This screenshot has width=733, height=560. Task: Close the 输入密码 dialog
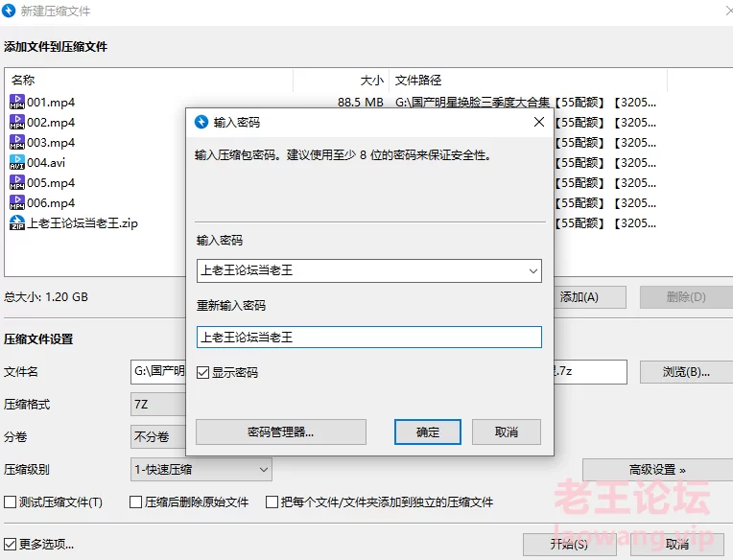[538, 122]
